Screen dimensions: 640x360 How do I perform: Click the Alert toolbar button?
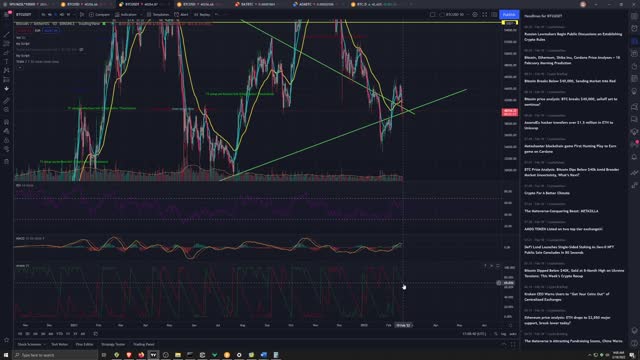(181, 15)
